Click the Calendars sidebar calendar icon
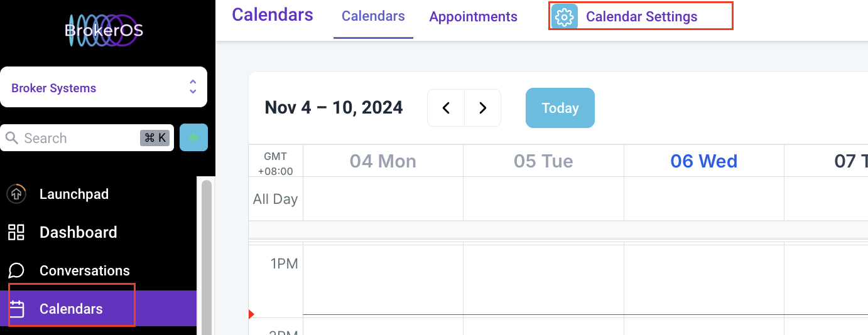This screenshot has height=335, width=868. pyautogui.click(x=16, y=309)
